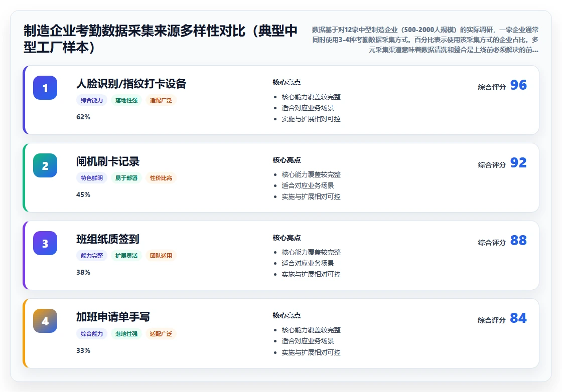Click 适合对应业务场景 in 人脸识别/指纹打卡设备 card
This screenshot has height=392, width=562.
click(308, 108)
